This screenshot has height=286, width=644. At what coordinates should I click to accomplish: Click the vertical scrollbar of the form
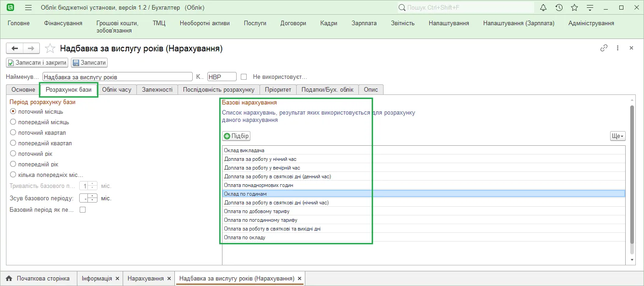tap(632, 174)
